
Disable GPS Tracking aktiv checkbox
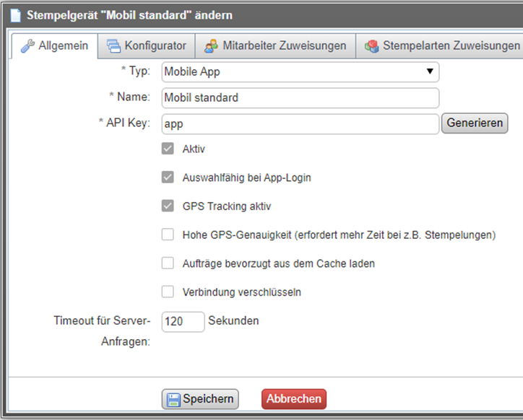tap(168, 206)
